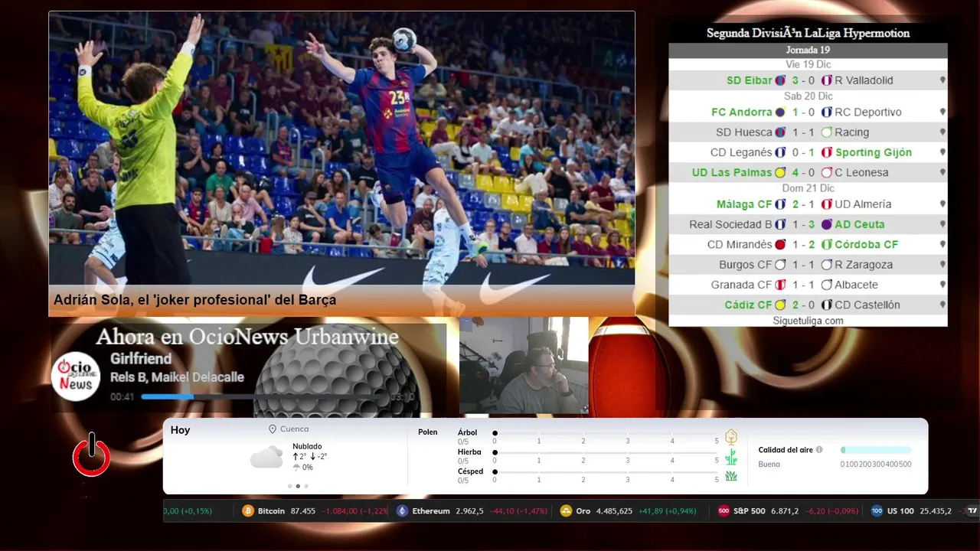Click the song playback progress bar

(x=264, y=396)
